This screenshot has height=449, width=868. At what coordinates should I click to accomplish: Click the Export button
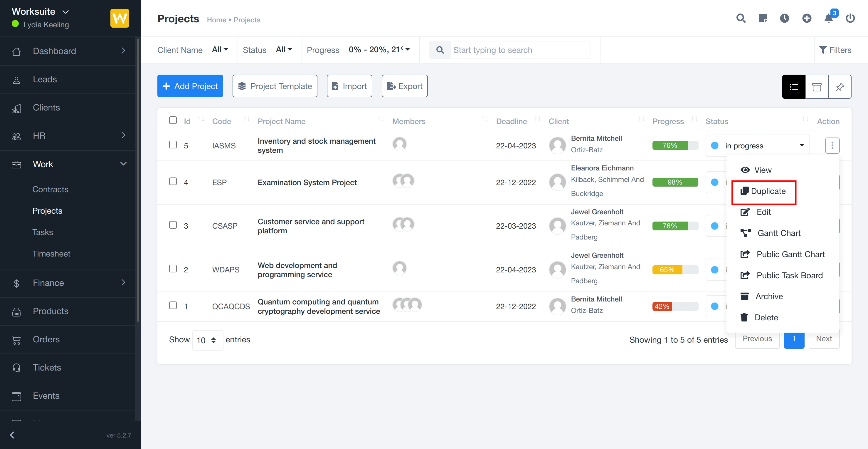coord(404,86)
